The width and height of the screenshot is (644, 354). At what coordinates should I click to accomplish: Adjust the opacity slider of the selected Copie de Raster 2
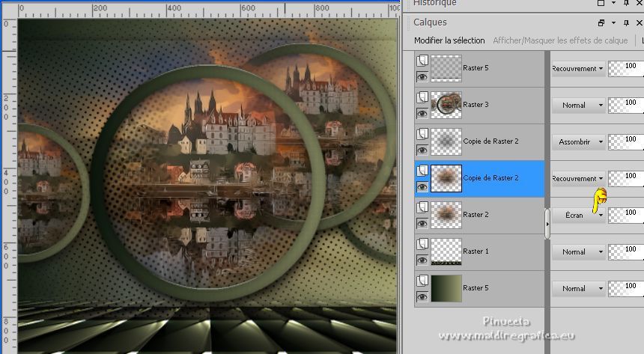click(x=626, y=179)
